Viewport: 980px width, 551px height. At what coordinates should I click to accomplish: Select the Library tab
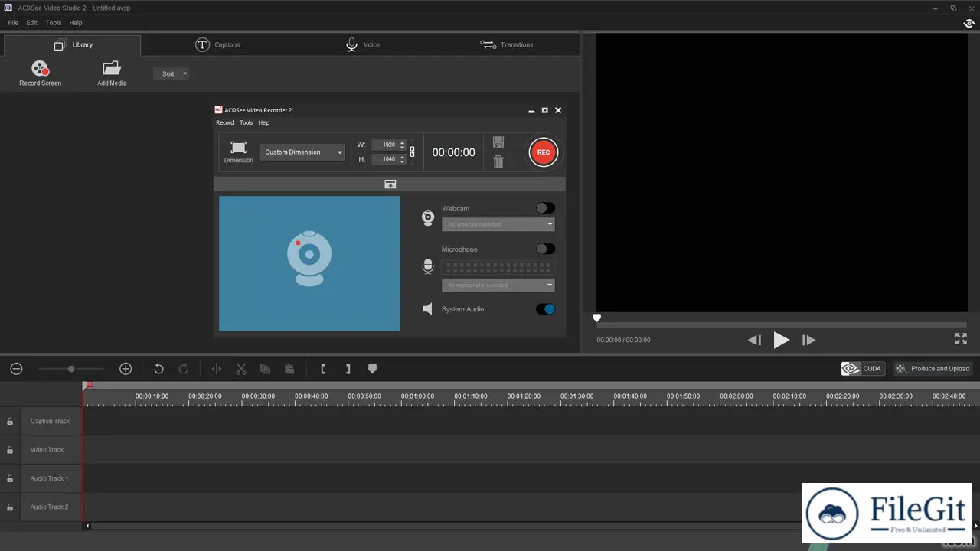coord(73,45)
